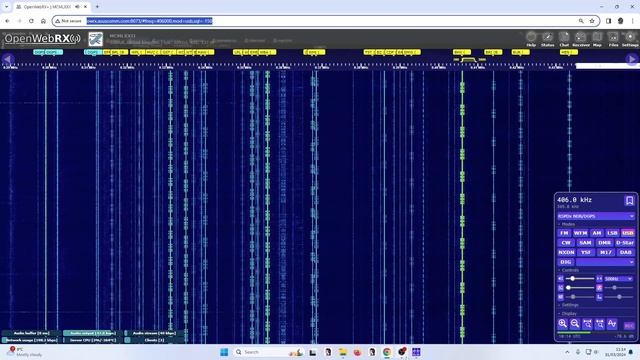Reload the browser page
Viewport: 640px width, 360px height.
31,21
